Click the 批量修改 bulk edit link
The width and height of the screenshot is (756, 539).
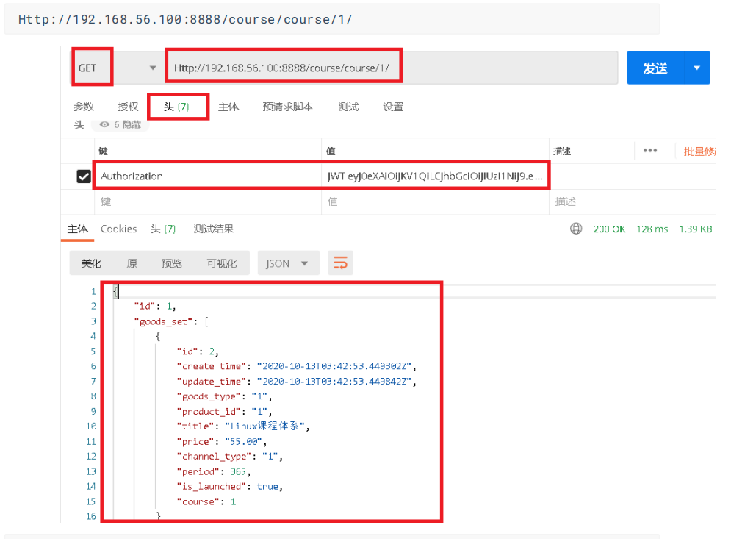coord(699,151)
